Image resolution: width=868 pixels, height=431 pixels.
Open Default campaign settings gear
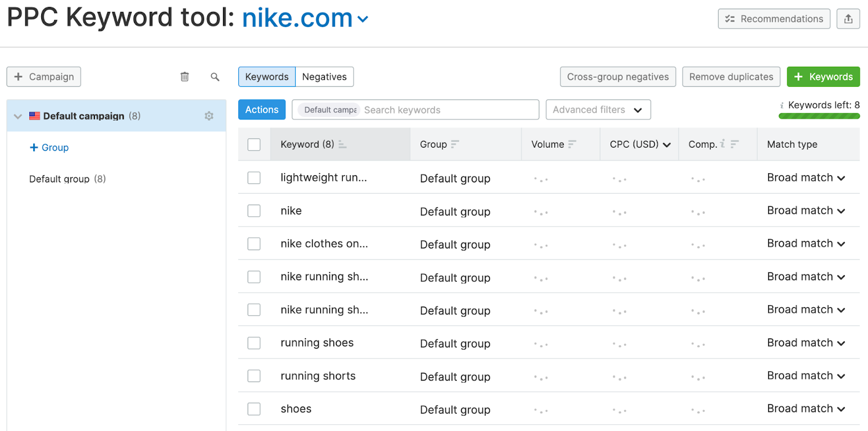pos(209,116)
